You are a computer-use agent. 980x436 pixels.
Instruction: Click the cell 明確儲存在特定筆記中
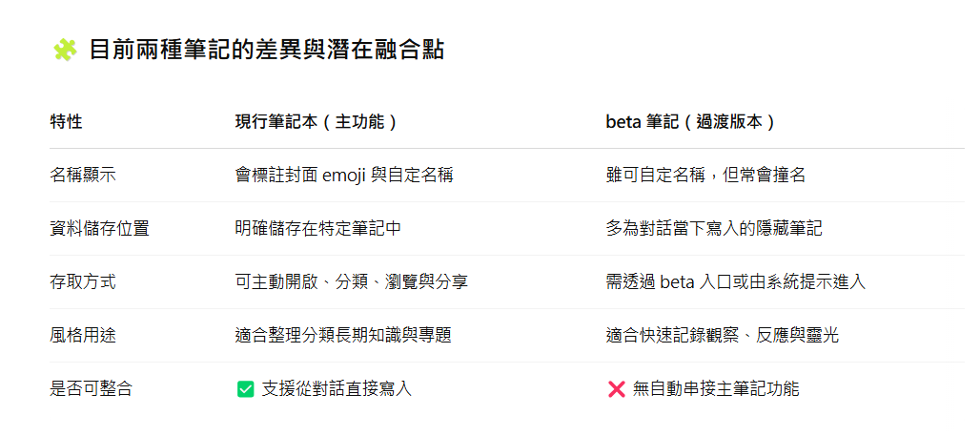[x=318, y=228]
